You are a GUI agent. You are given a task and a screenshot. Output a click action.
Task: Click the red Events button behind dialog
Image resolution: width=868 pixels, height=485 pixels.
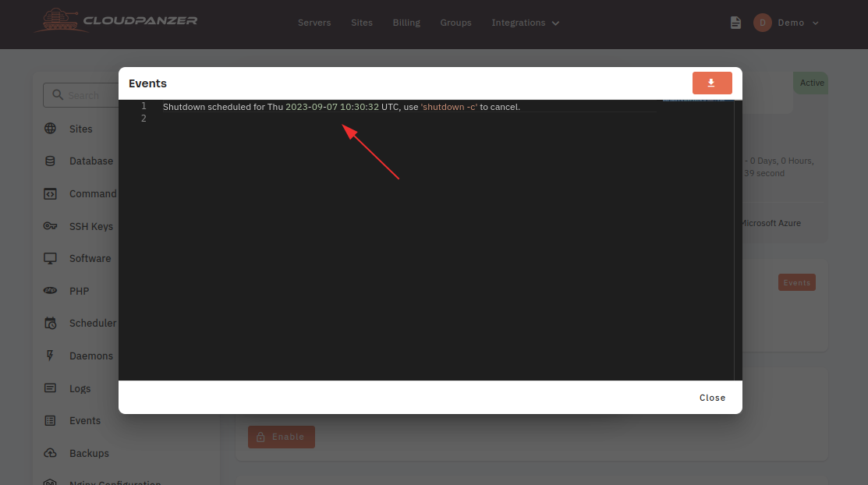click(796, 282)
